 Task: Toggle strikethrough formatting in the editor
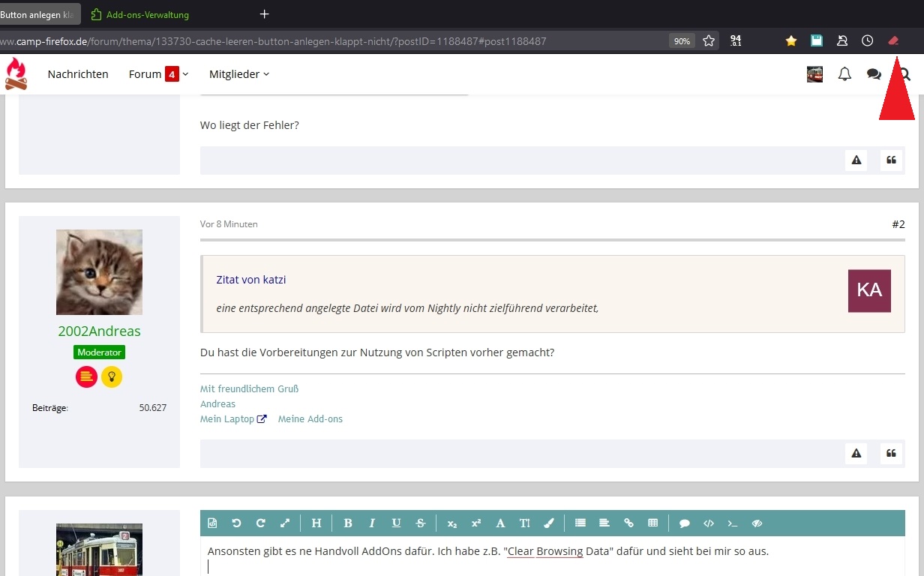click(x=421, y=523)
